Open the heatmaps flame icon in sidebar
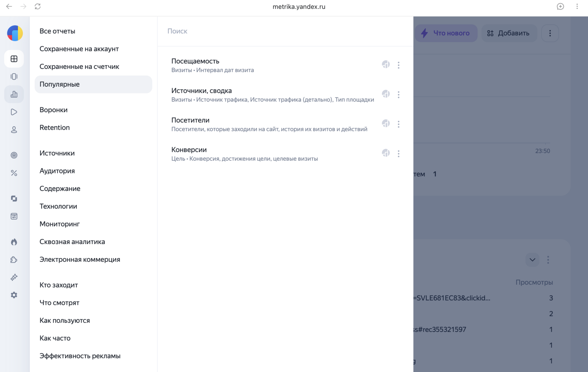Image resolution: width=588 pixels, height=372 pixels. pyautogui.click(x=14, y=242)
